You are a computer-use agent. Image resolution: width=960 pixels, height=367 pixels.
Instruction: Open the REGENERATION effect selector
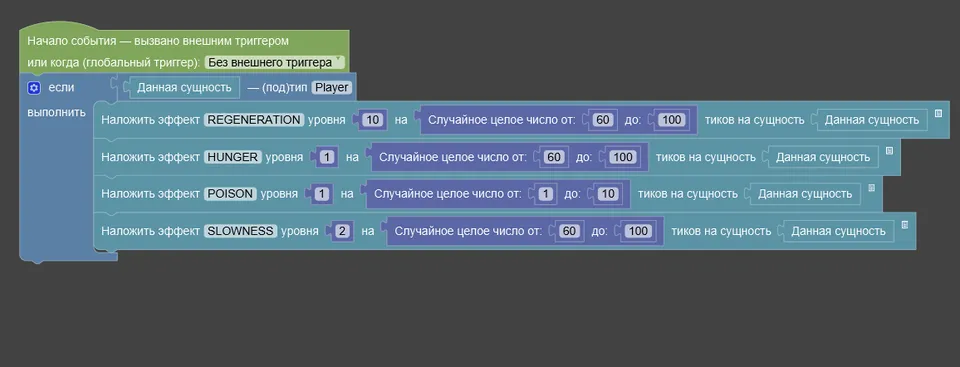point(254,120)
